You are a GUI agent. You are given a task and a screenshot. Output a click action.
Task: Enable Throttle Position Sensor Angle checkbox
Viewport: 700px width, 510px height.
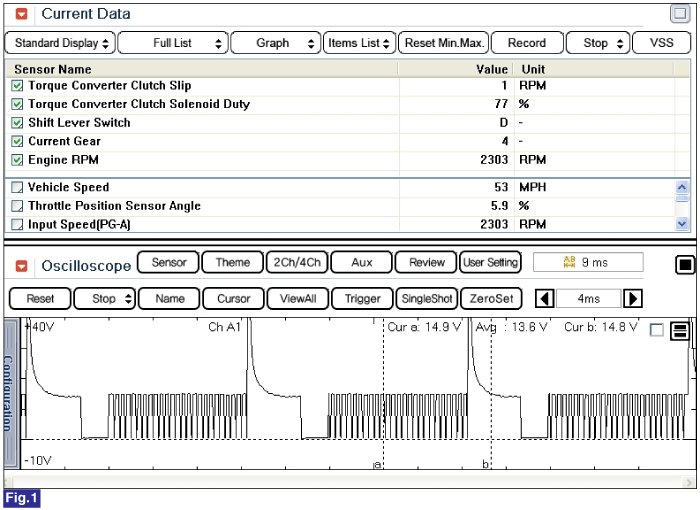[17, 206]
